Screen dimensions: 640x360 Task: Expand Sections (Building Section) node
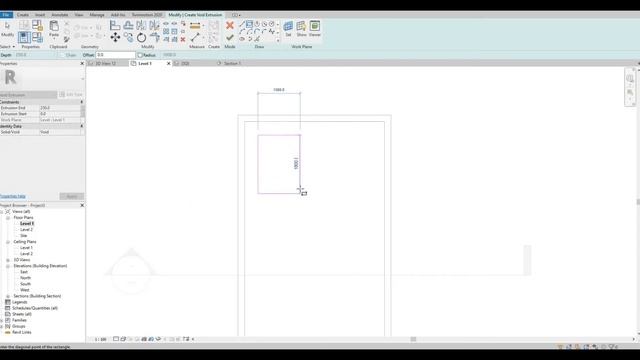(x=8, y=296)
